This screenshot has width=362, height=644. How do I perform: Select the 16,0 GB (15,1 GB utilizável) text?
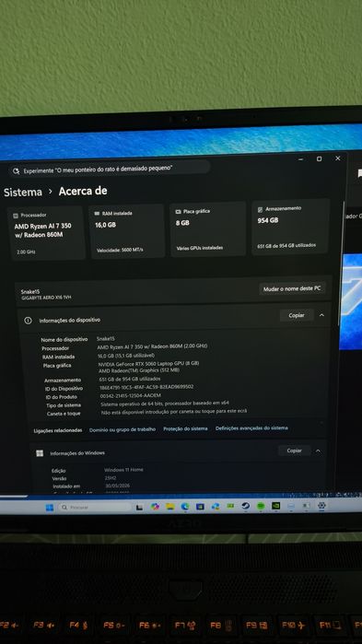[x=126, y=356]
